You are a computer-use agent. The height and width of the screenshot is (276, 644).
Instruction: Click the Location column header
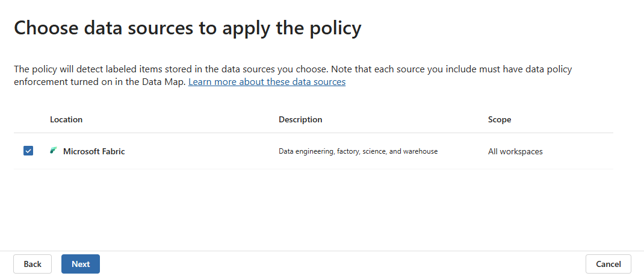(66, 119)
